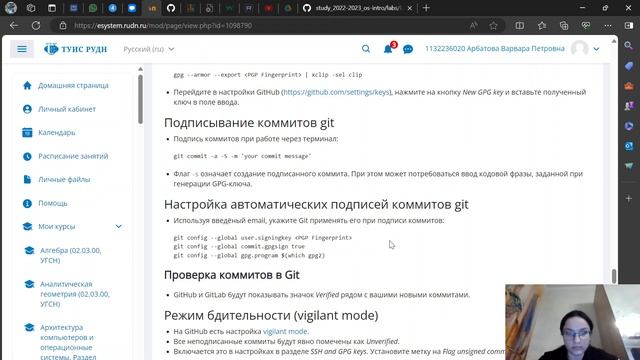Open notifications bell with badge

(x=388, y=49)
